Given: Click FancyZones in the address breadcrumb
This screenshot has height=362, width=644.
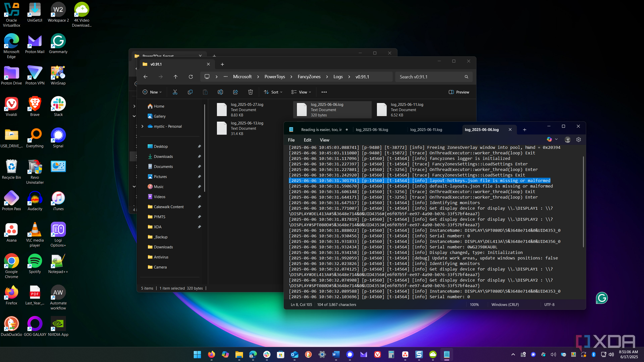Looking at the screenshot, I should 309,77.
